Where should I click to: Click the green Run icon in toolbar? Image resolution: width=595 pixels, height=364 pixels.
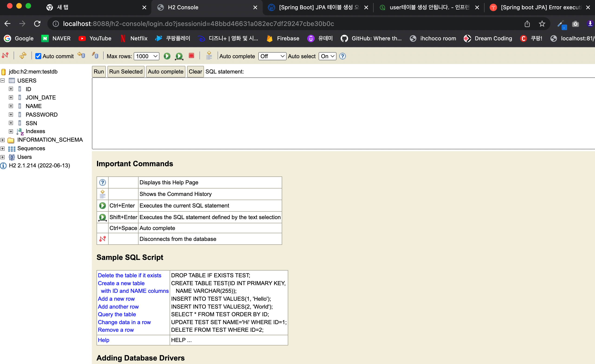point(167,56)
